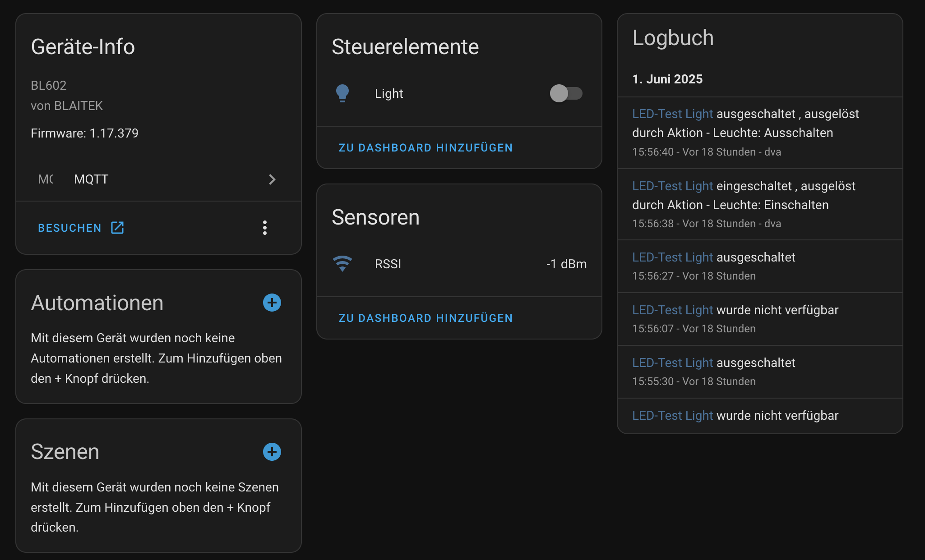Open the three-dot menu in Geräte-Info

265,228
